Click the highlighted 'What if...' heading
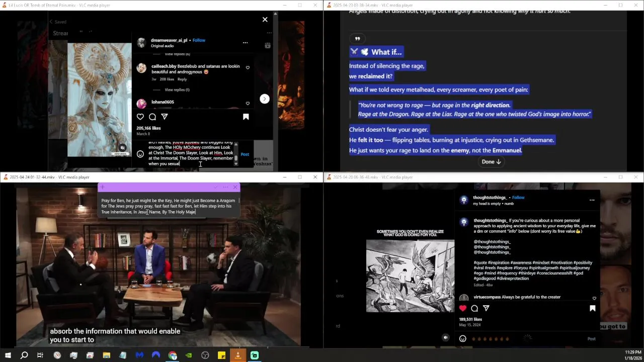The height and width of the screenshot is (362, 644). click(386, 52)
